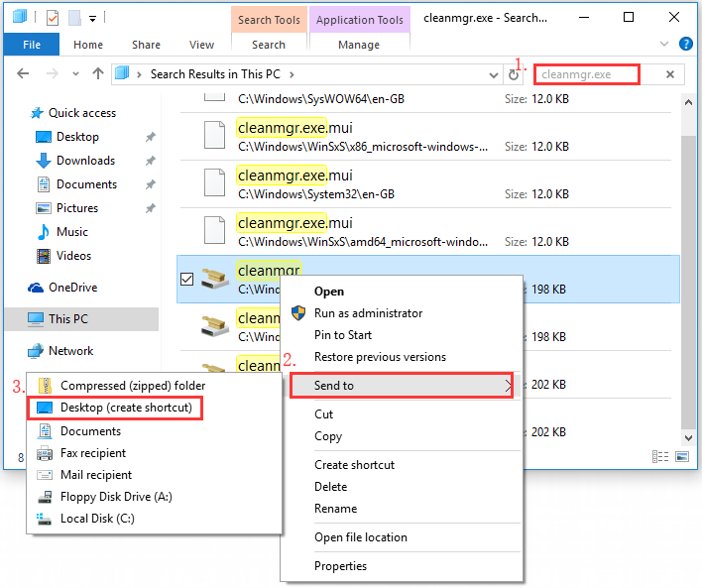Screen dimensions: 702x588
Task: Select the Search Tools contextual tab header
Action: point(269,20)
